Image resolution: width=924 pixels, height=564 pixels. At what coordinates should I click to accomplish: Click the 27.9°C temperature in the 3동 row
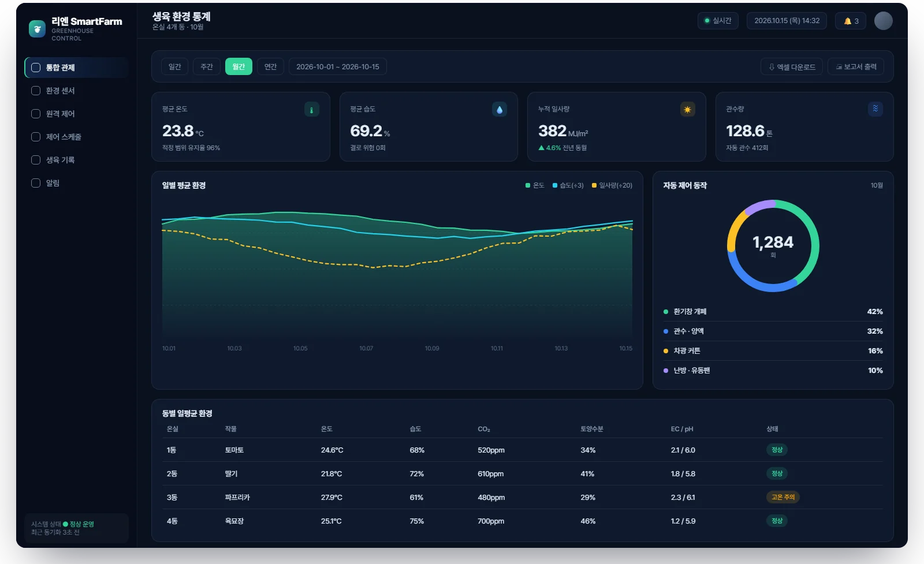[x=331, y=498]
